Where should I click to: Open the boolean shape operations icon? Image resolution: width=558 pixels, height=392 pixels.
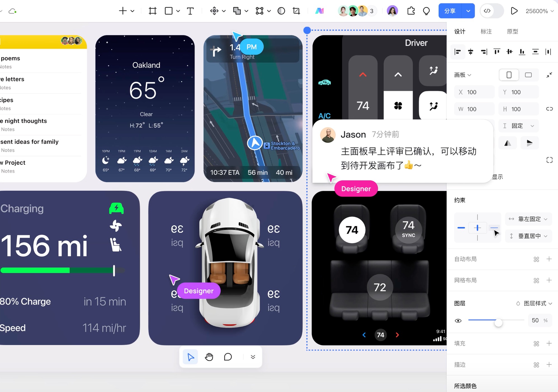pos(237,11)
